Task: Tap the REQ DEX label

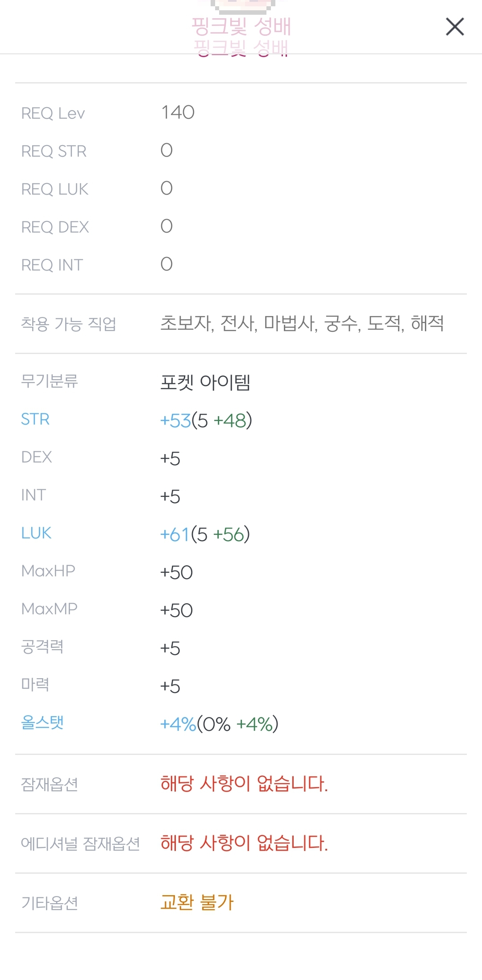Action: coord(55,227)
